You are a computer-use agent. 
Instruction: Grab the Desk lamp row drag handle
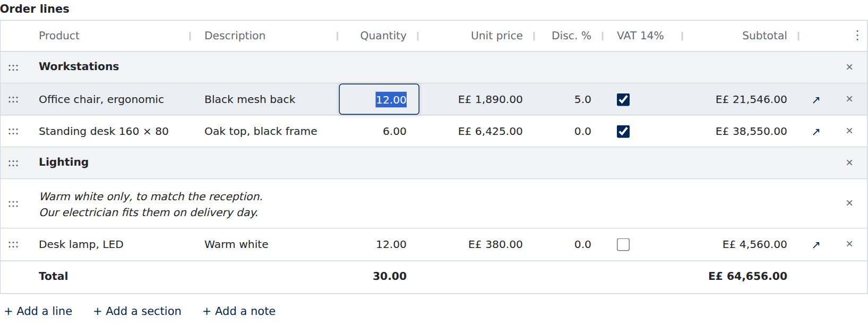13,245
